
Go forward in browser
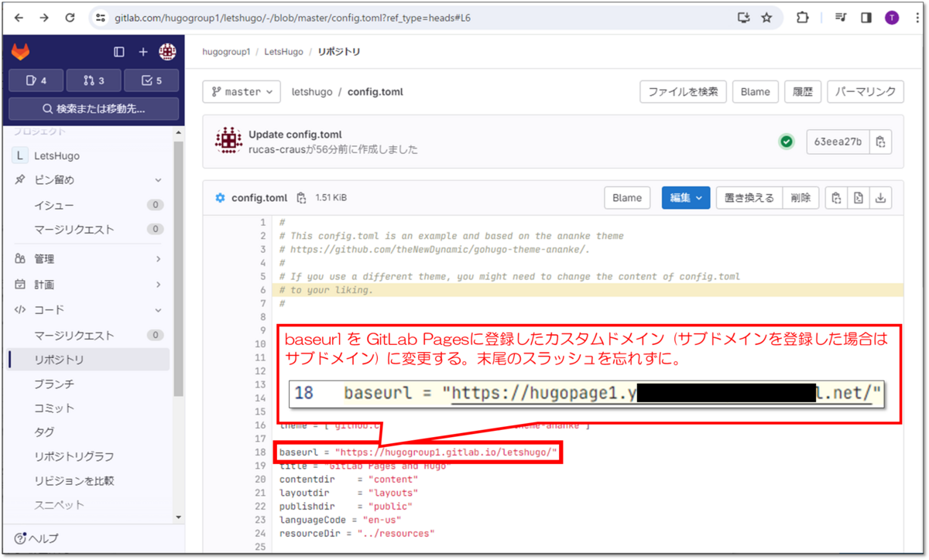click(44, 17)
